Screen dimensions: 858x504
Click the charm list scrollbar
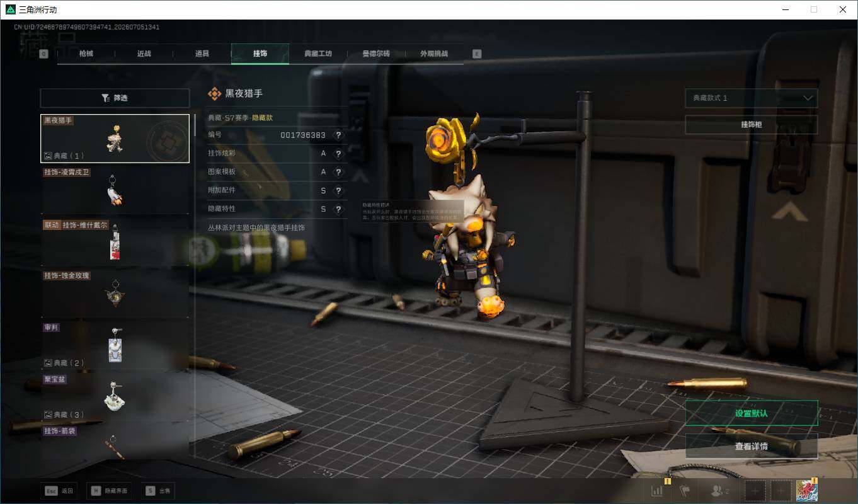click(x=195, y=125)
